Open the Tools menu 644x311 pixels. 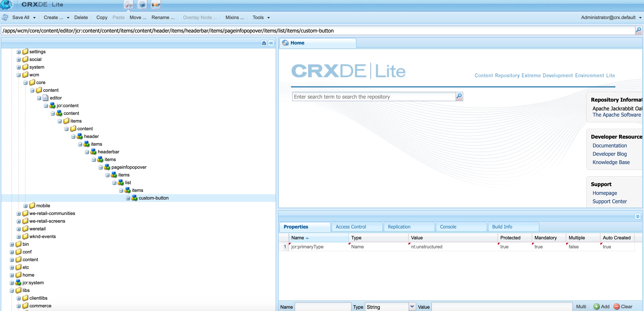pyautogui.click(x=261, y=18)
